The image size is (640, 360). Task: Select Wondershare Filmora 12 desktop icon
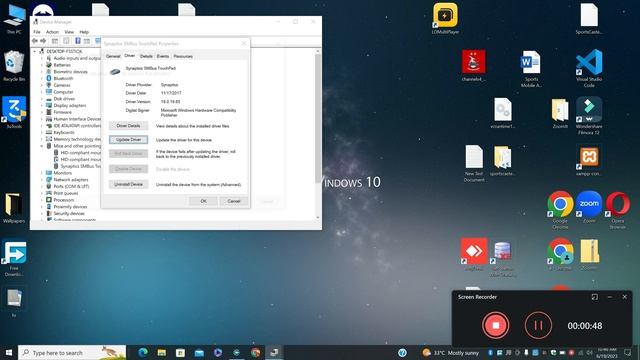coord(589,116)
